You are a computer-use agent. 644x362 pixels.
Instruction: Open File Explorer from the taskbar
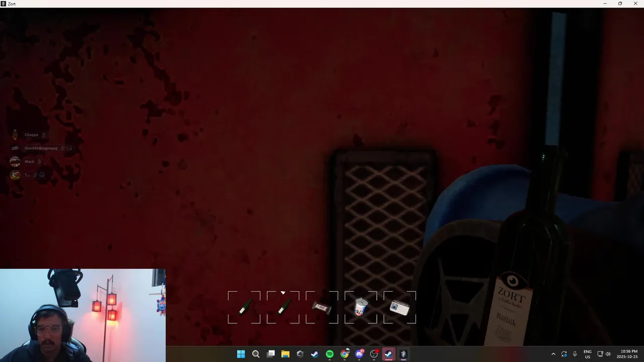[285, 354]
